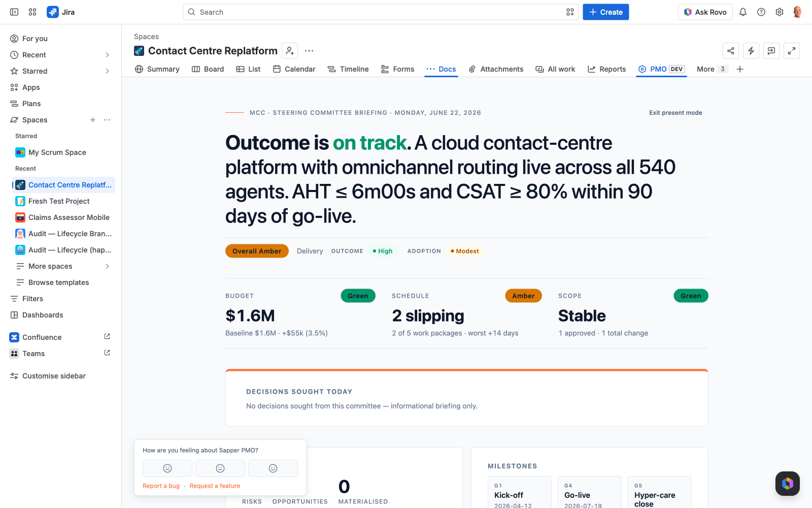The height and width of the screenshot is (508, 812).
Task: Click the give feedback icon button
Action: coord(771,51)
